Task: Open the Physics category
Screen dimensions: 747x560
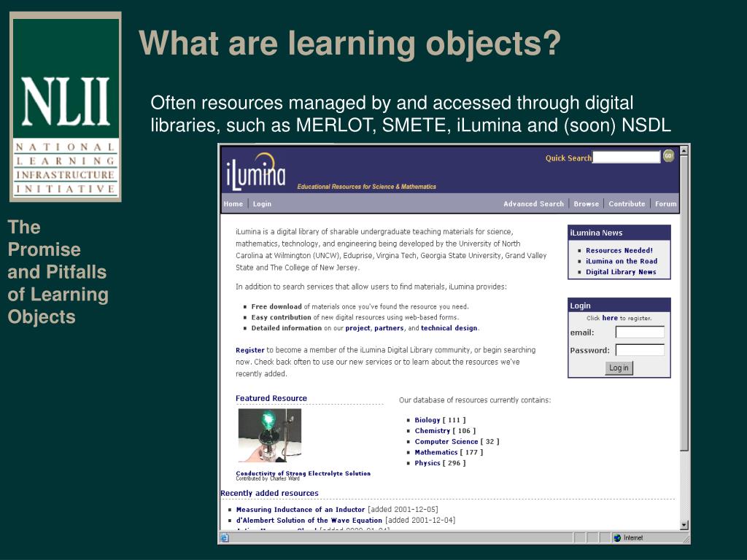Action: [x=427, y=463]
